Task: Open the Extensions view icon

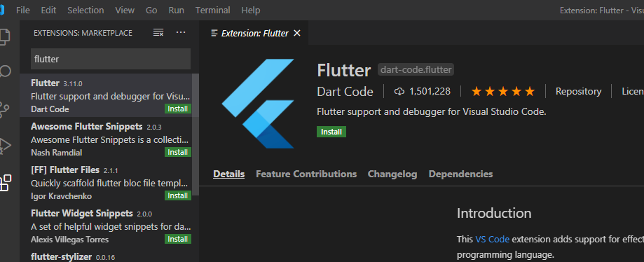Action: click(x=6, y=182)
